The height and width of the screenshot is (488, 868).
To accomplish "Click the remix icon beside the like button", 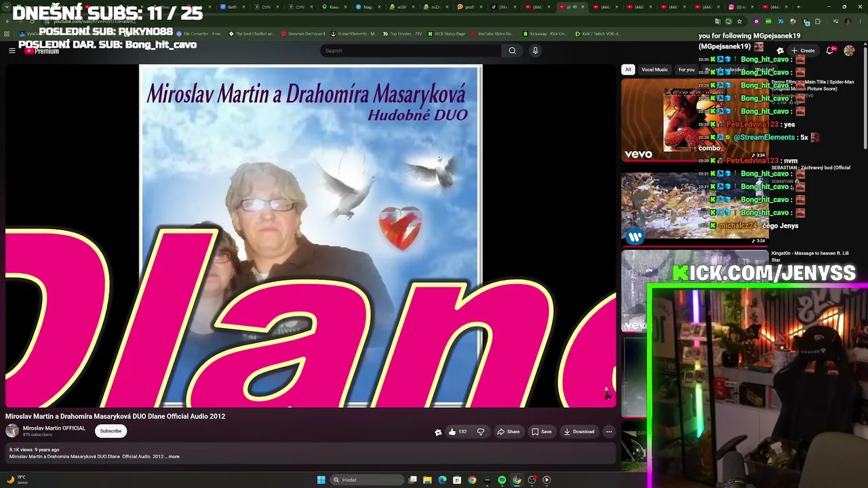I will pyautogui.click(x=438, y=432).
